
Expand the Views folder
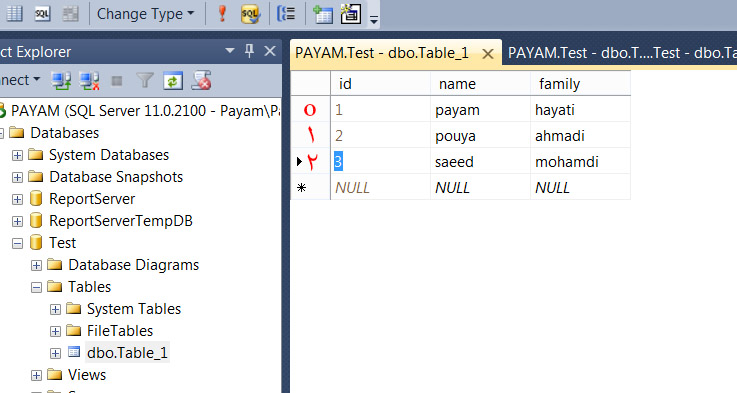point(36,375)
